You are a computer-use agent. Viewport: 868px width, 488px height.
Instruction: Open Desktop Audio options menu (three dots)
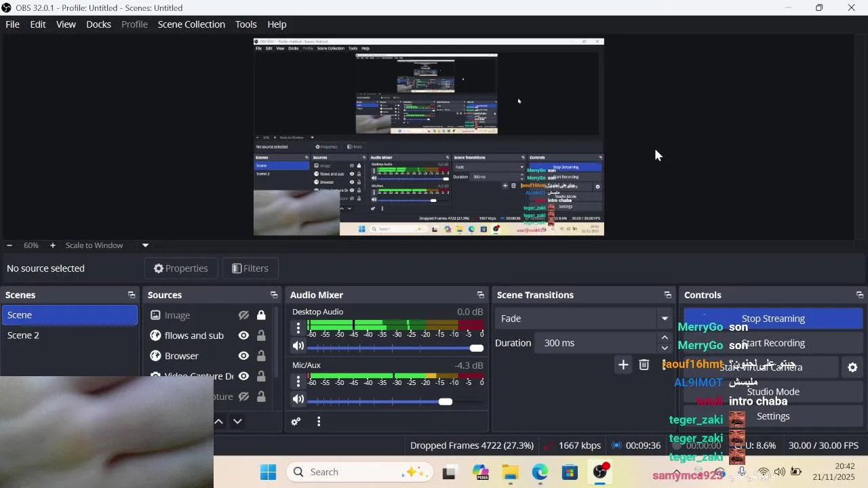click(298, 328)
